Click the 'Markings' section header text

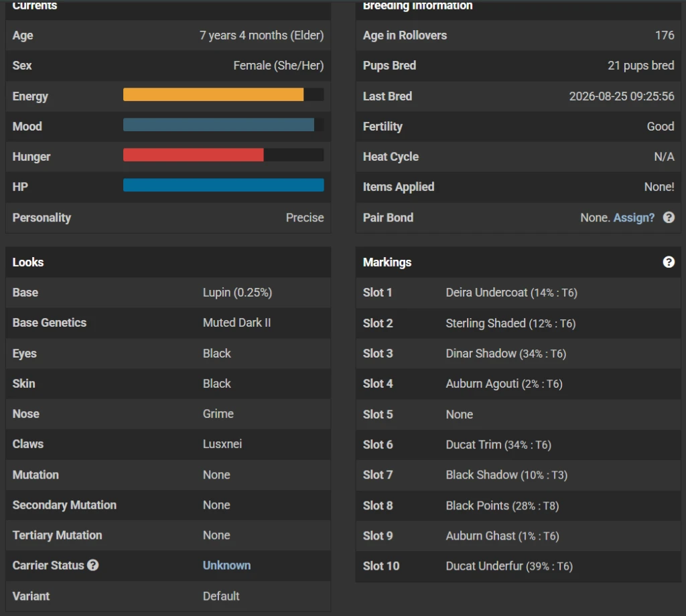coord(387,262)
